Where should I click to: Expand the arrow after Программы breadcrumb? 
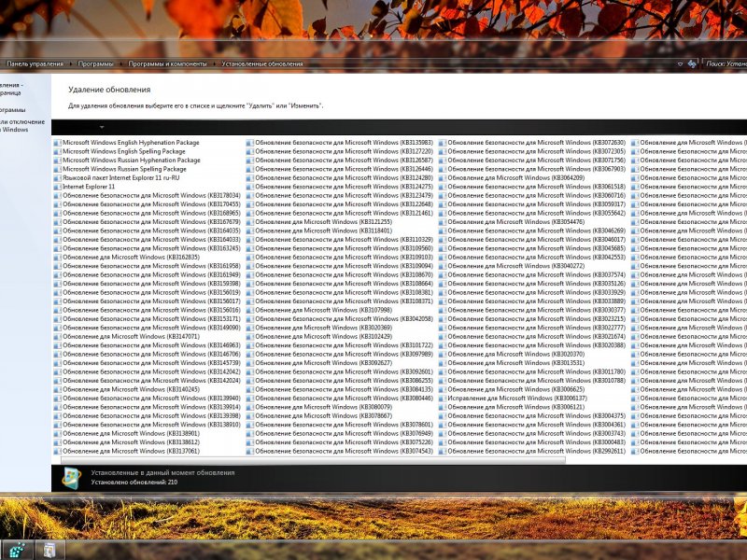click(x=120, y=63)
